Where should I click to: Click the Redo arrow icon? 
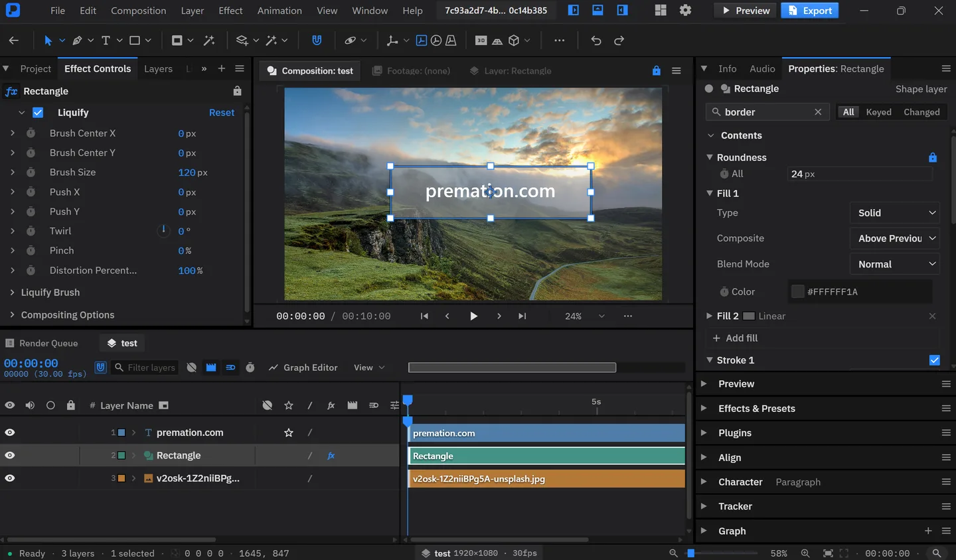619,40
